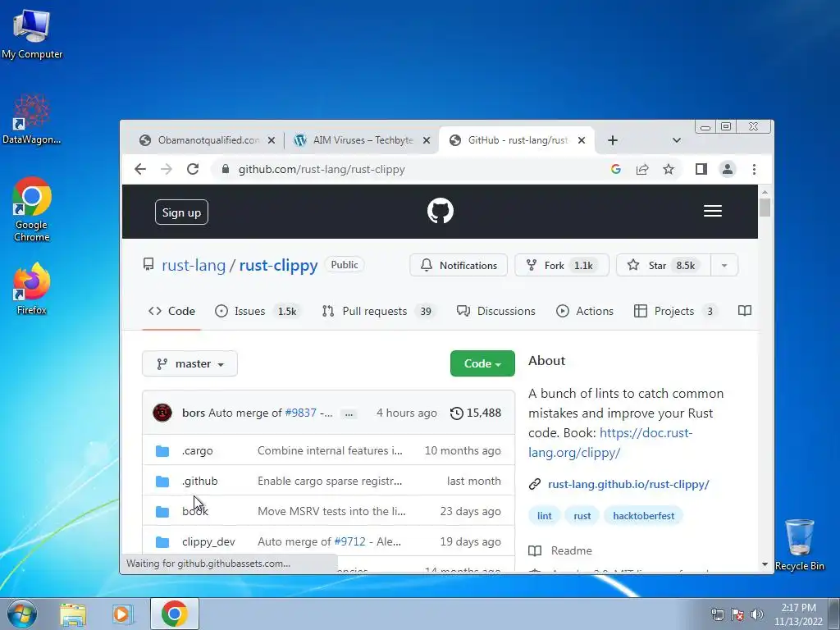Open the Projects tab
Image resolution: width=840 pixels, height=630 pixels.
676,311
